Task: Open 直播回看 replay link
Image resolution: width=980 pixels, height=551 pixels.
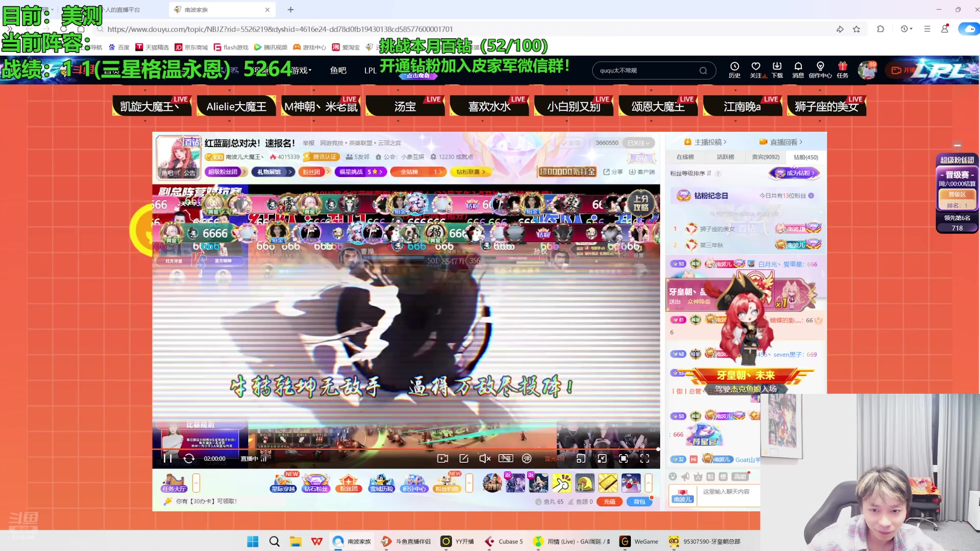Action: click(x=781, y=142)
